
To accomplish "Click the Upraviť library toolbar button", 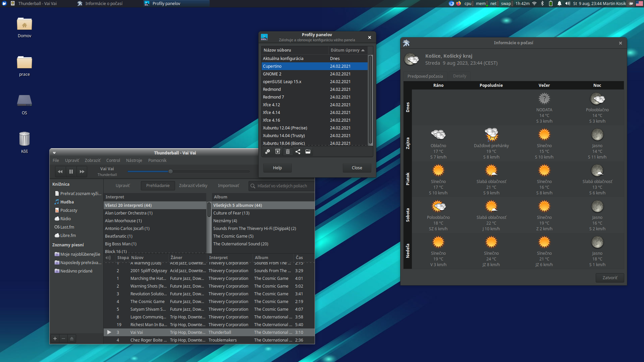I will tap(123, 186).
